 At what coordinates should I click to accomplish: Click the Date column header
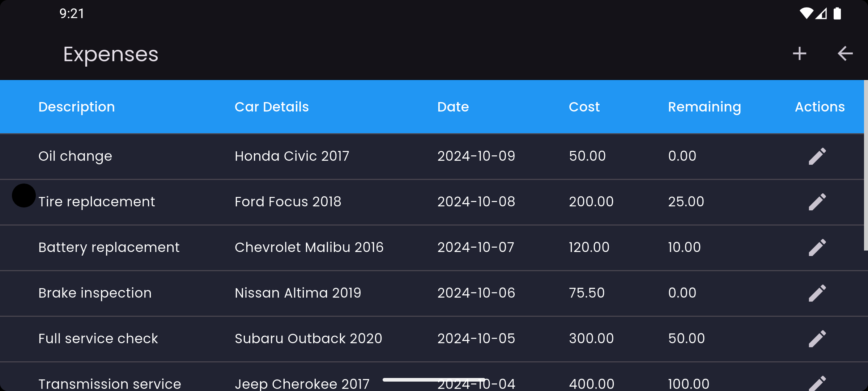click(x=453, y=106)
